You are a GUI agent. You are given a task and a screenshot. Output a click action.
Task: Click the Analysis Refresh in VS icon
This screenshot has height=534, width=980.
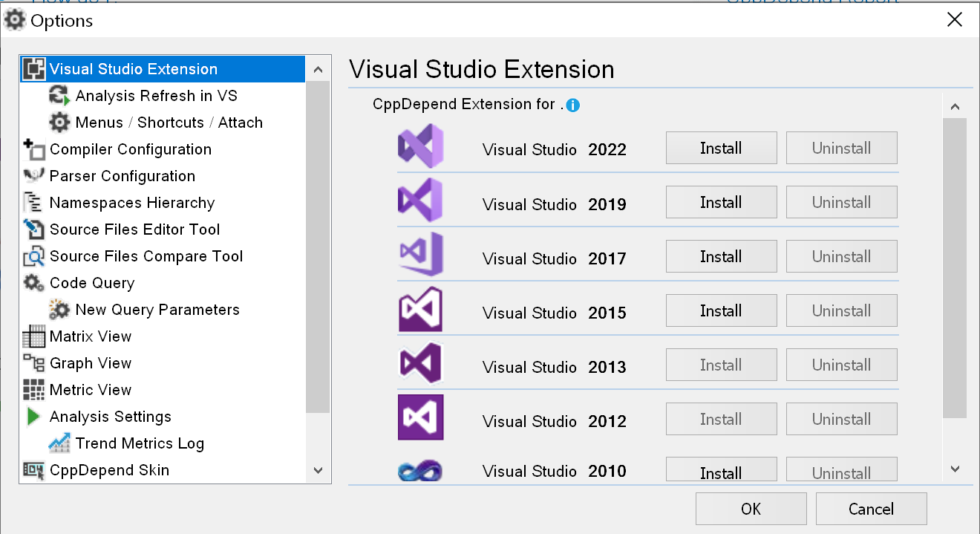tap(59, 96)
